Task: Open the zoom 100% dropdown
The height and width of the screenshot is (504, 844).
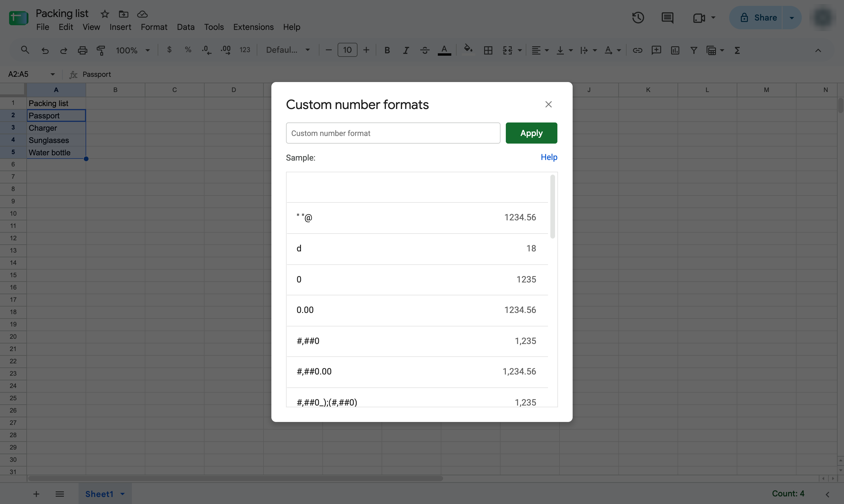Action: click(133, 50)
